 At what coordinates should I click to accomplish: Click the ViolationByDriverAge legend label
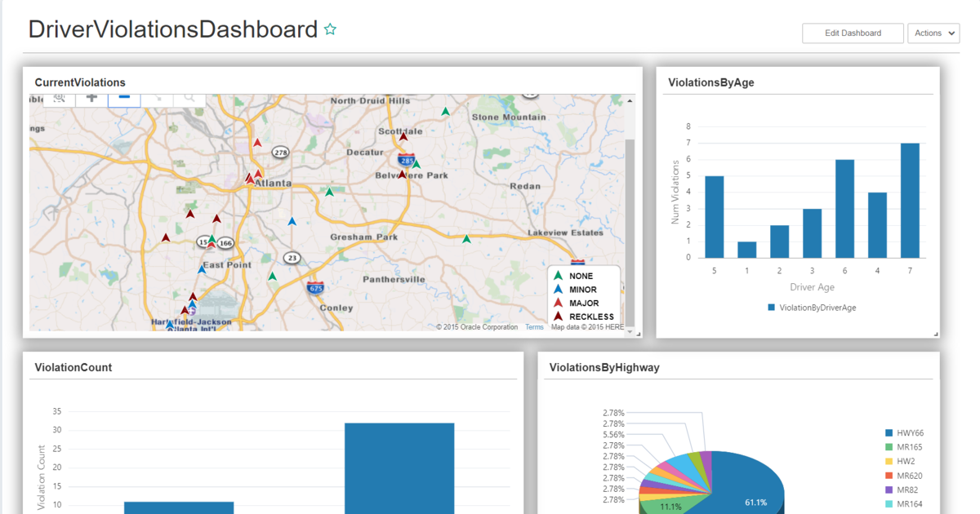817,308
